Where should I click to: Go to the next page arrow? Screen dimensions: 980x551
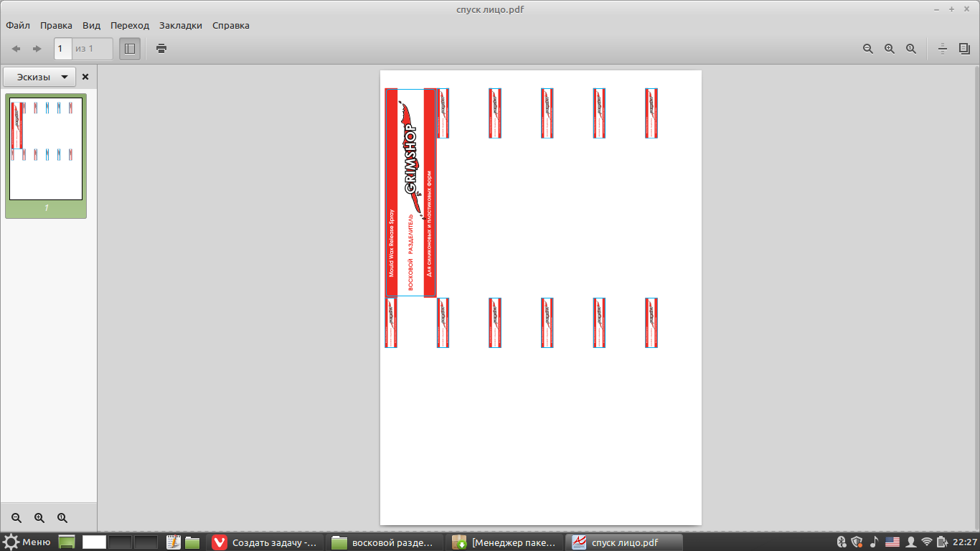pos(37,49)
